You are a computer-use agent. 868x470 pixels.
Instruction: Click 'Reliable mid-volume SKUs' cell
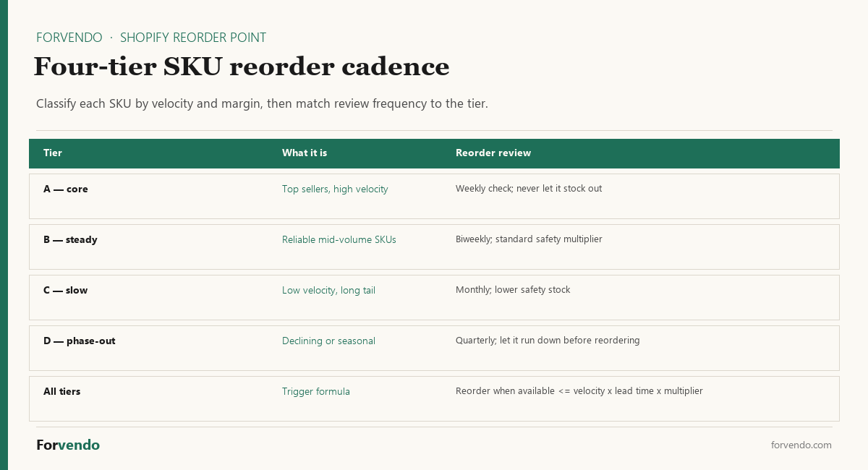(339, 240)
